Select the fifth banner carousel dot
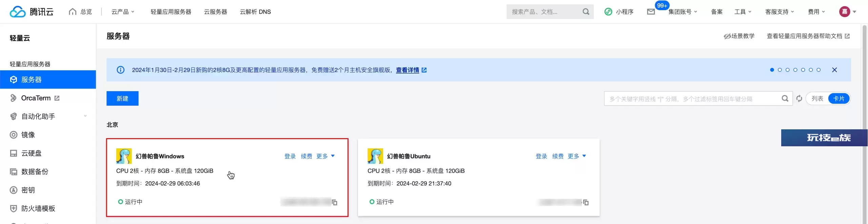This screenshot has width=868, height=224. 803,70
